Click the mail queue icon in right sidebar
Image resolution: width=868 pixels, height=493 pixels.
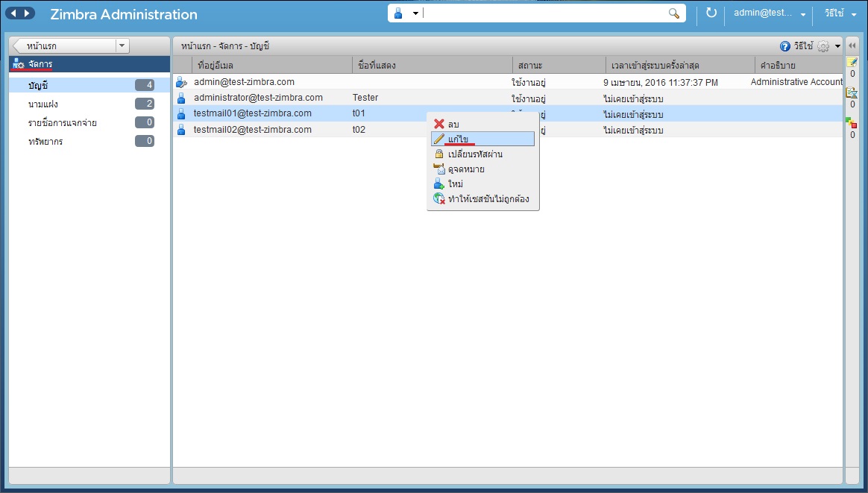852,92
